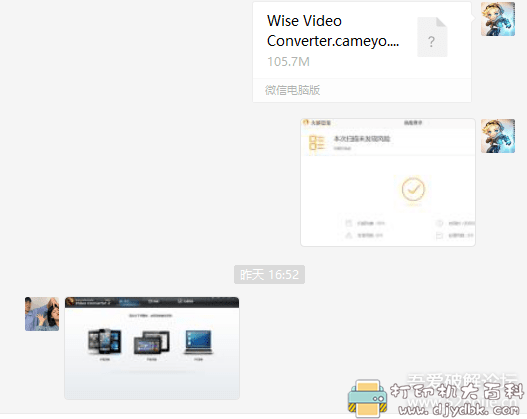Click the 微信电脑版 source label
Screen dimensions: 527x419
292,90
